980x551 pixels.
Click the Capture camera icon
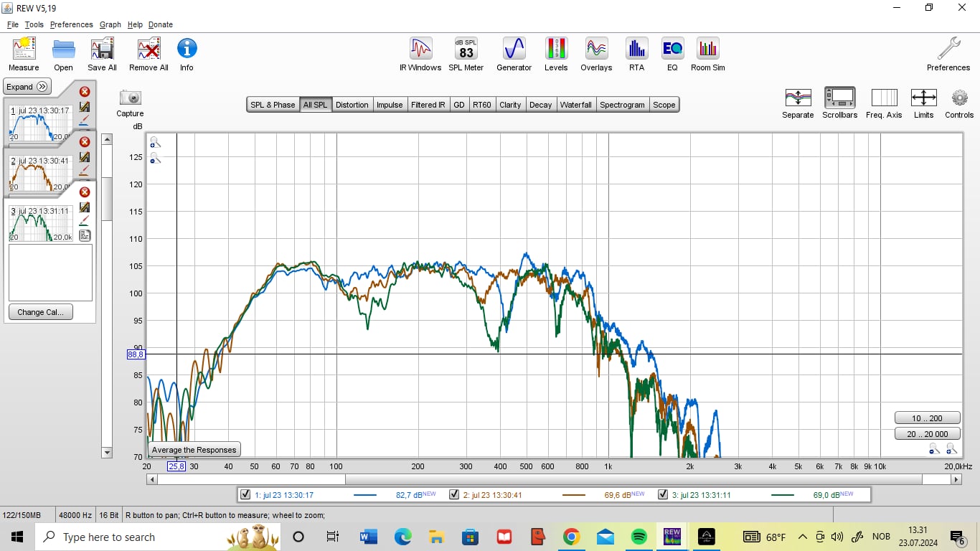(x=130, y=98)
